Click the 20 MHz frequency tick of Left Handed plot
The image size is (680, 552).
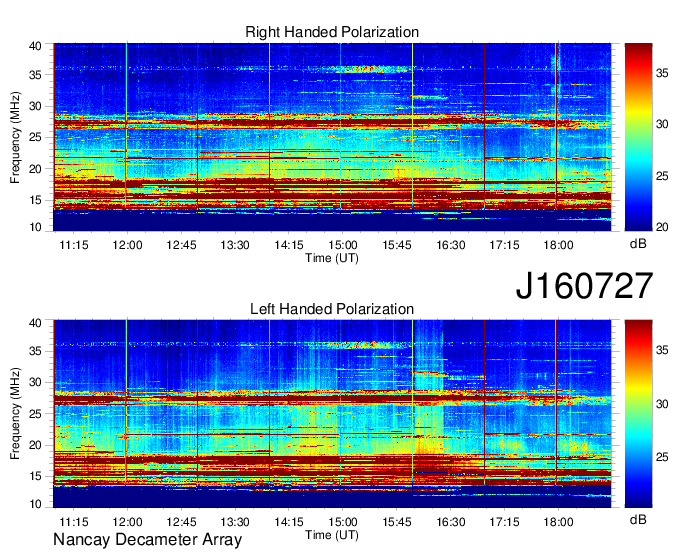(35, 445)
